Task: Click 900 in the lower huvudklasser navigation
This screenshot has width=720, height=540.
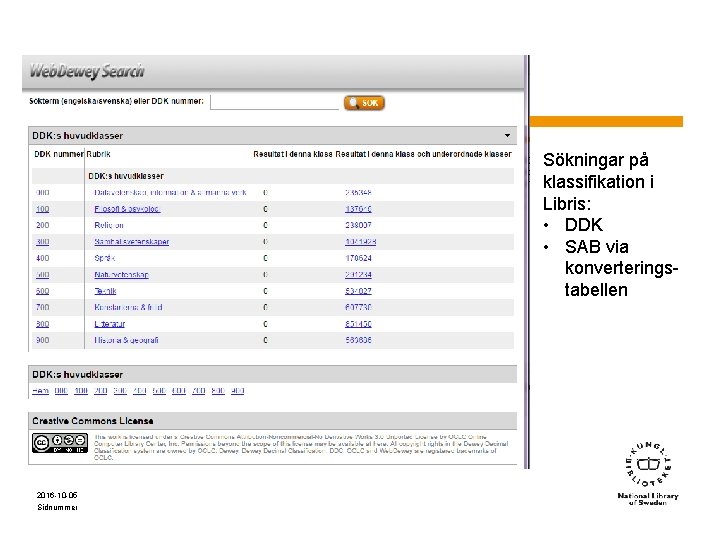Action: pyautogui.click(x=237, y=391)
